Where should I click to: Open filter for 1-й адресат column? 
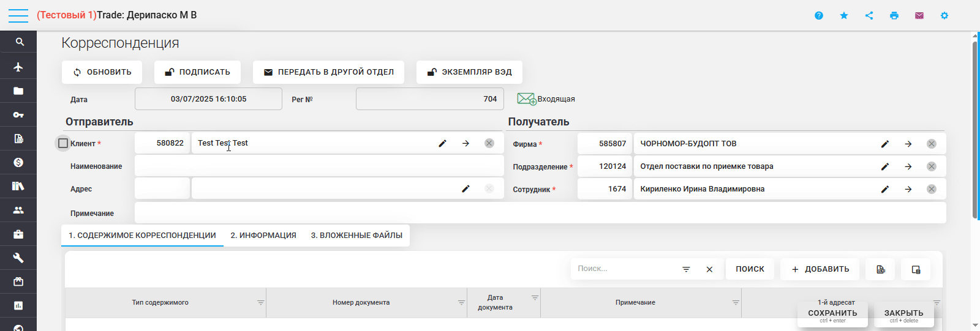937,303
